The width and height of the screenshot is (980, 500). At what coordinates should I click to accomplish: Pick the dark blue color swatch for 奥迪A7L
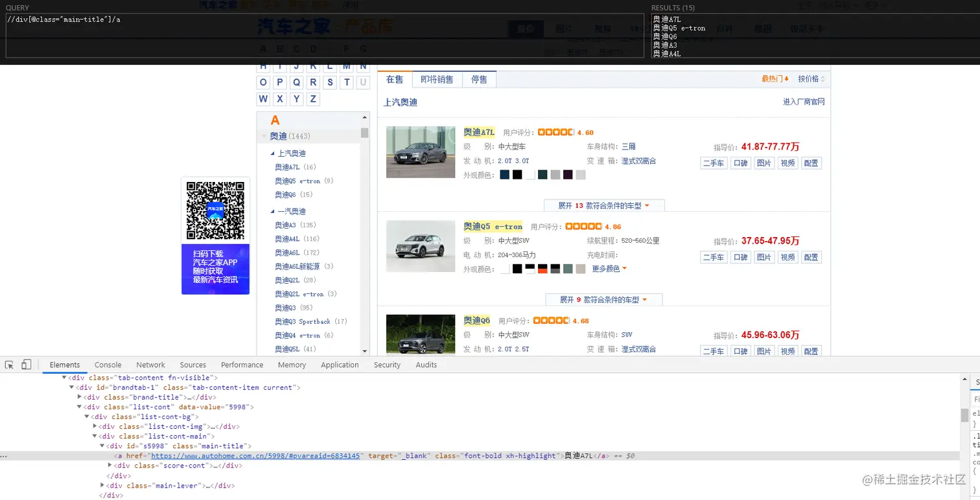[505, 175]
